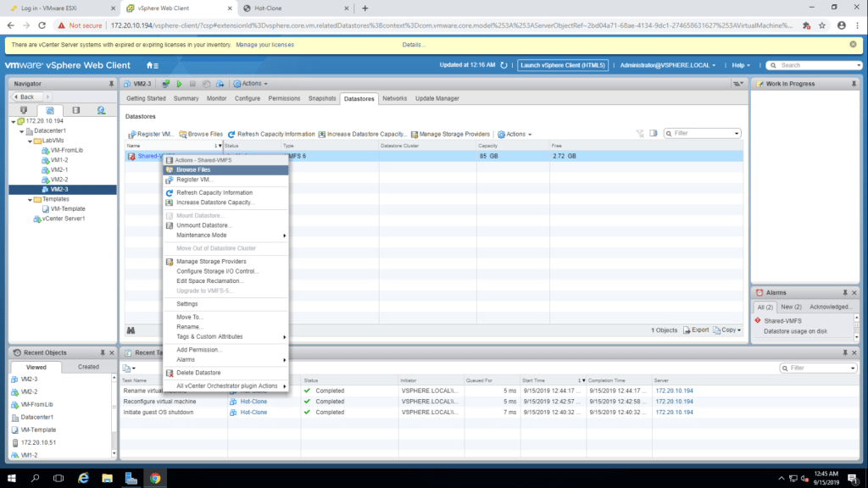Open the Storage view icon in Navigator
This screenshot has width=868, height=488.
coord(75,110)
